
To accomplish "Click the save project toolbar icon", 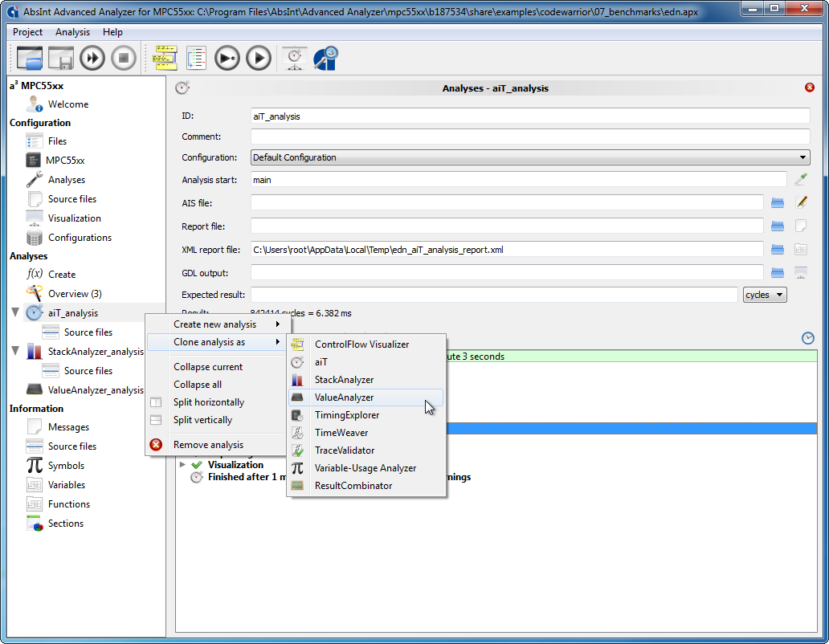I will click(x=61, y=58).
